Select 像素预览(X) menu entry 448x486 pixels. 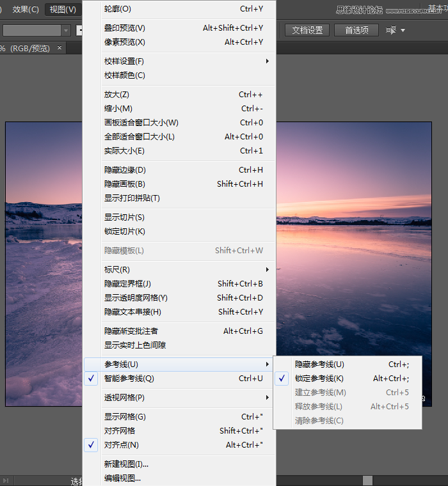point(180,42)
